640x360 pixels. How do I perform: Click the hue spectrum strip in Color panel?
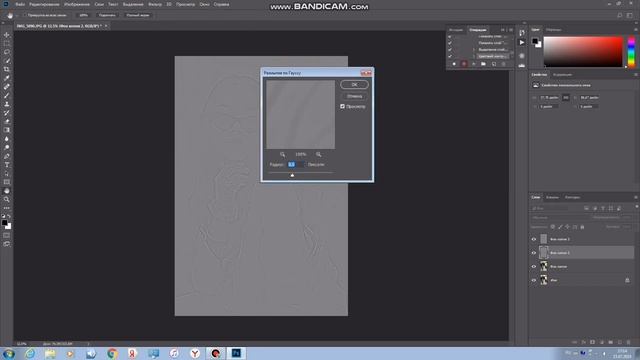pos(631,52)
